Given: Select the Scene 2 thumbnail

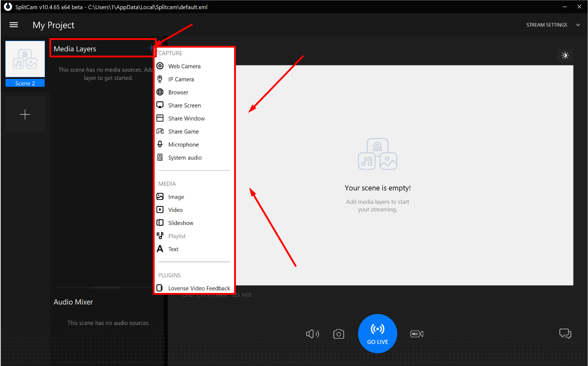Looking at the screenshot, I should pyautogui.click(x=25, y=64).
